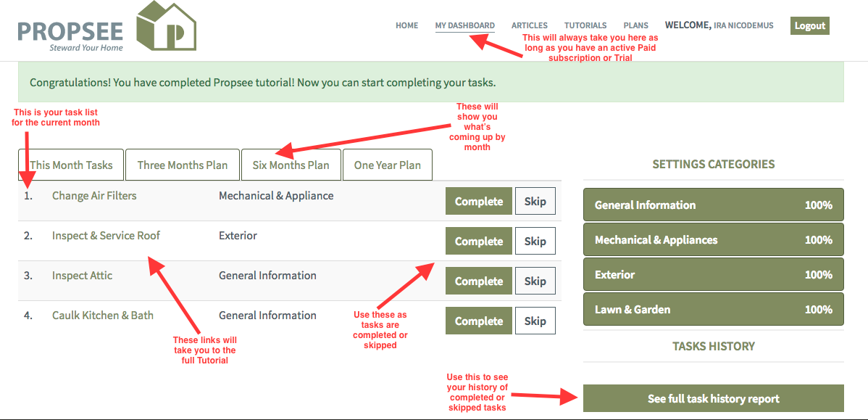This screenshot has height=420, width=868.
Task: Mark Caulk Kitchen & Bath as Complete
Action: point(479,321)
